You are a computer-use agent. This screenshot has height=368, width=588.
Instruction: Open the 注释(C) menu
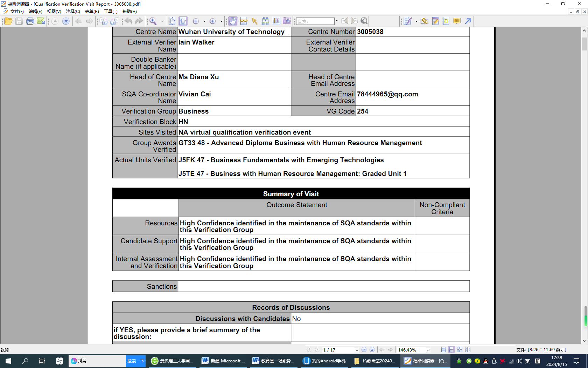tap(73, 12)
